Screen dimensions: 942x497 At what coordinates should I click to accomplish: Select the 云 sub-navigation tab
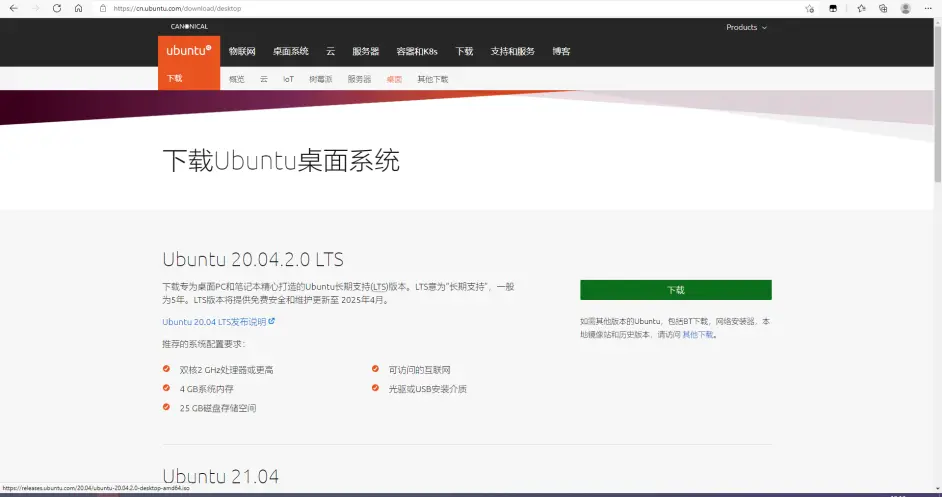tap(264, 79)
